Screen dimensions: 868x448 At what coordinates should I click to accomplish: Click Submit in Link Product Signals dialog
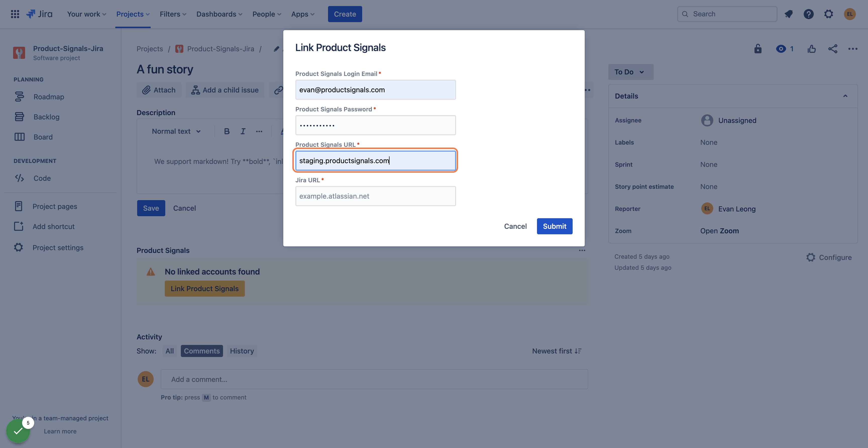point(554,226)
